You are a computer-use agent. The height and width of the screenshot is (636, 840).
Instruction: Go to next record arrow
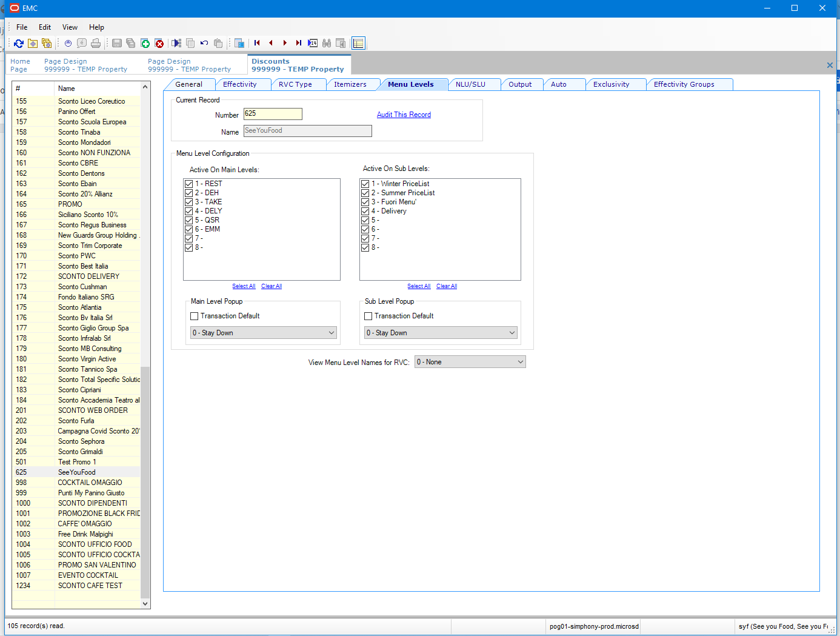285,43
